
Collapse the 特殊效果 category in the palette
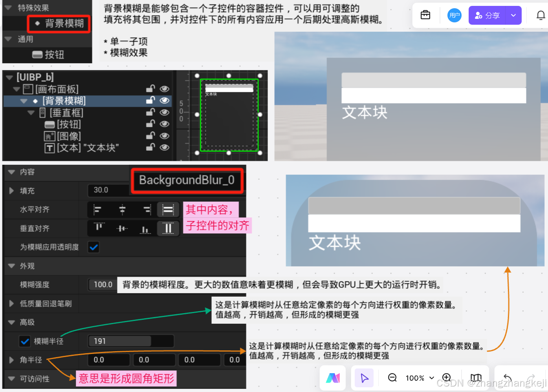(8, 7)
